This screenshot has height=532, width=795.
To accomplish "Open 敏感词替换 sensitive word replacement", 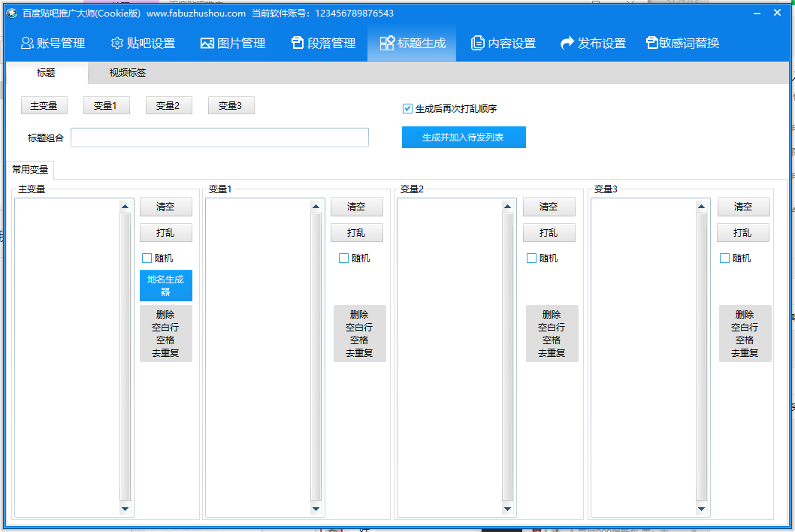I will (683, 43).
